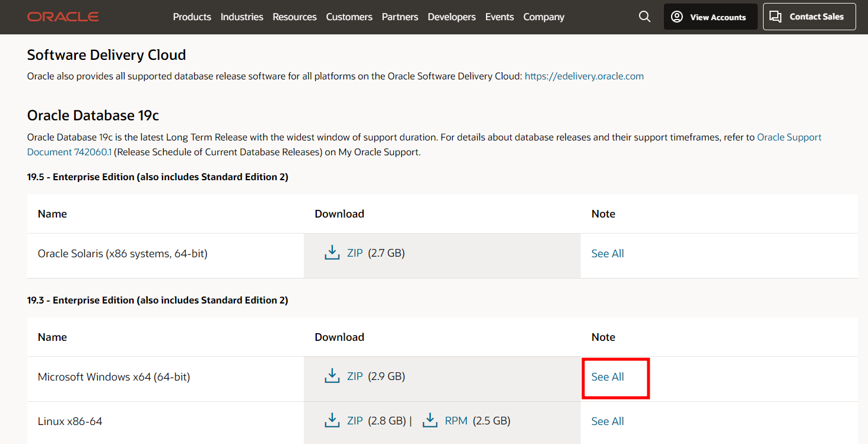This screenshot has height=444, width=868.
Task: Click the Note column header in the 19.5 table
Action: click(603, 214)
